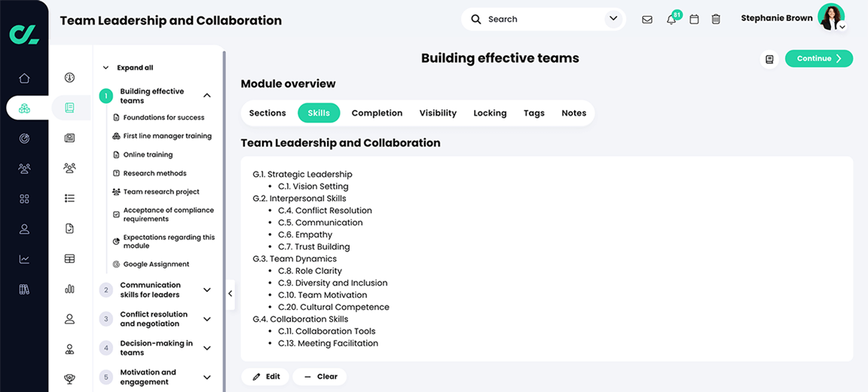
Task: Expand Decision-making in teams module
Action: (x=207, y=348)
